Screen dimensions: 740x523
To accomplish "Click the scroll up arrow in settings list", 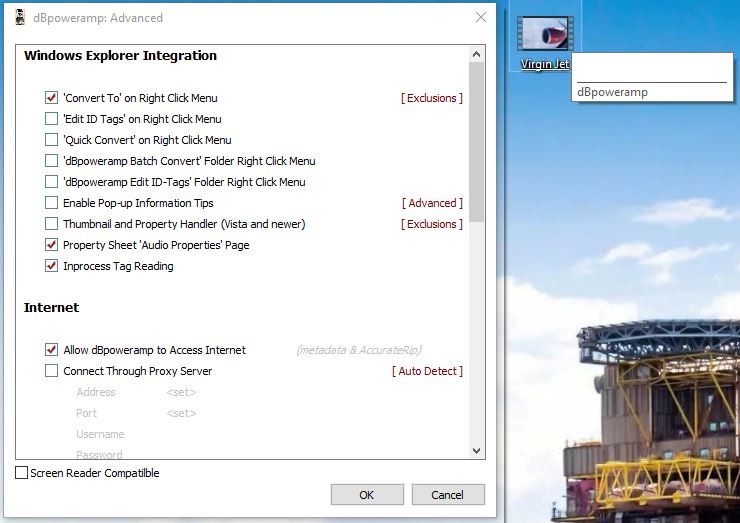I will tap(477, 55).
